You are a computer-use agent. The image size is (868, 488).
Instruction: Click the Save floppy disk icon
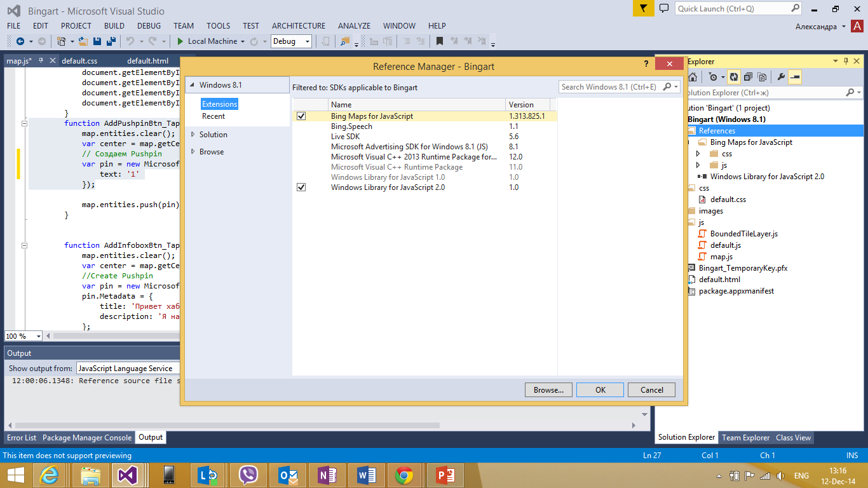point(97,41)
